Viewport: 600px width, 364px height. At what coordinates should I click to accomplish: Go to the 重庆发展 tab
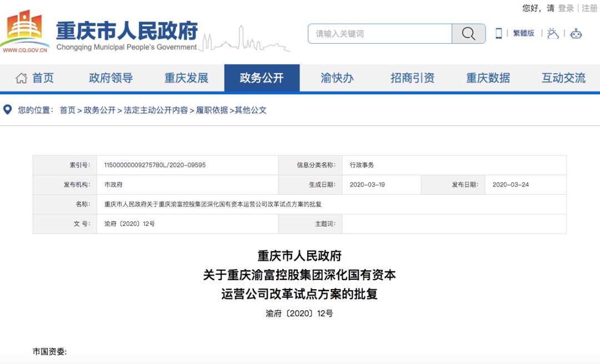[x=186, y=78]
